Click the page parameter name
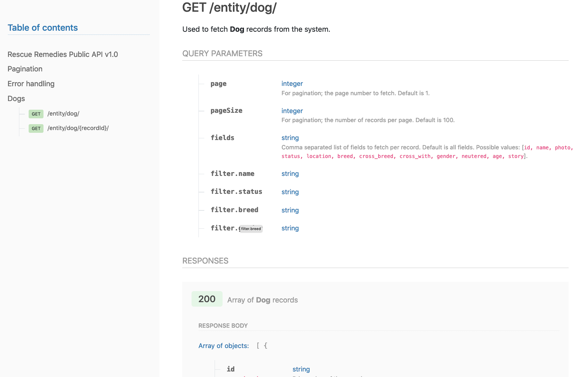 click(x=218, y=84)
